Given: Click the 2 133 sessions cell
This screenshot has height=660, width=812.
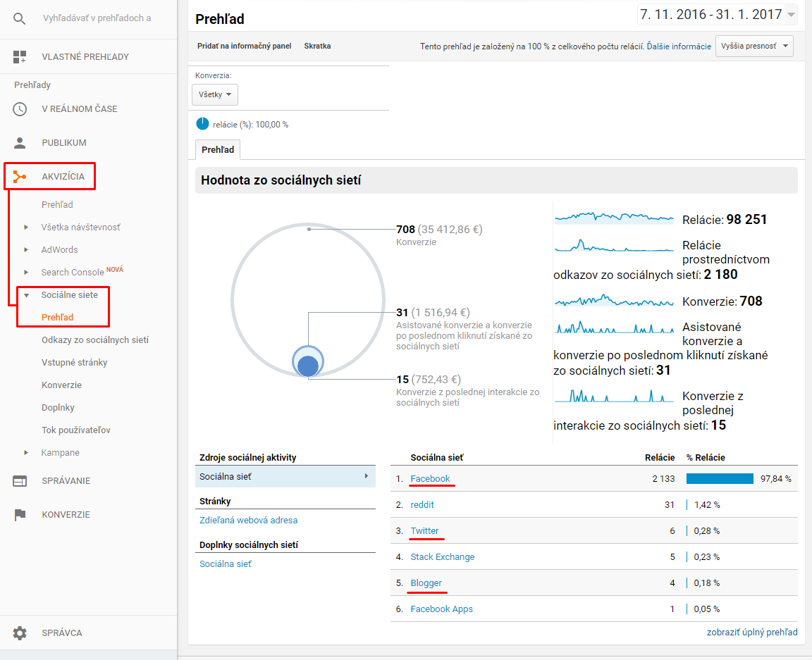Looking at the screenshot, I should pyautogui.click(x=663, y=479).
